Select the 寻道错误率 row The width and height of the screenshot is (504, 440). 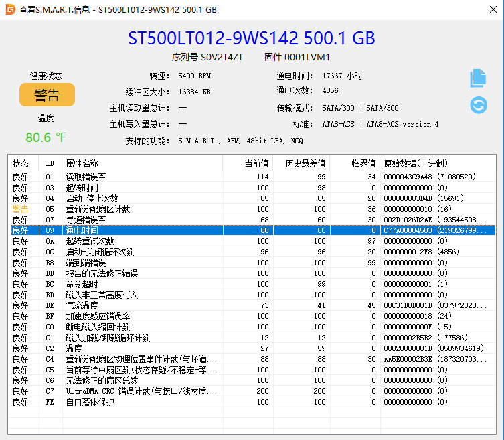click(253, 220)
